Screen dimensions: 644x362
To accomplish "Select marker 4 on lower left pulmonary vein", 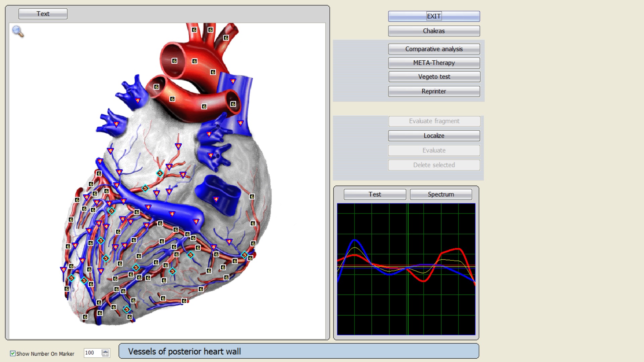I will pos(116,124).
